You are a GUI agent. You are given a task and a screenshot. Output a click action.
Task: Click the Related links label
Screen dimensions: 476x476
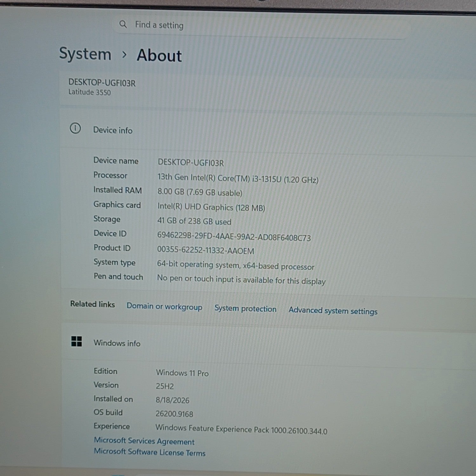(x=92, y=304)
